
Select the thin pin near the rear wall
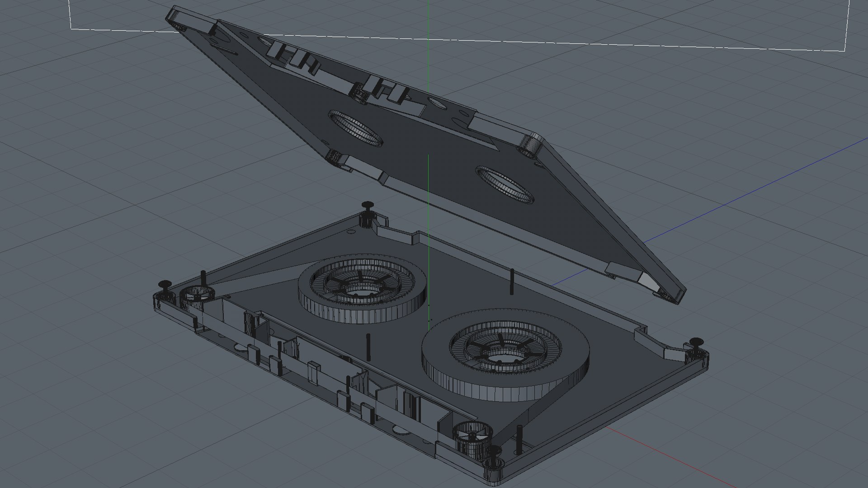click(x=512, y=282)
